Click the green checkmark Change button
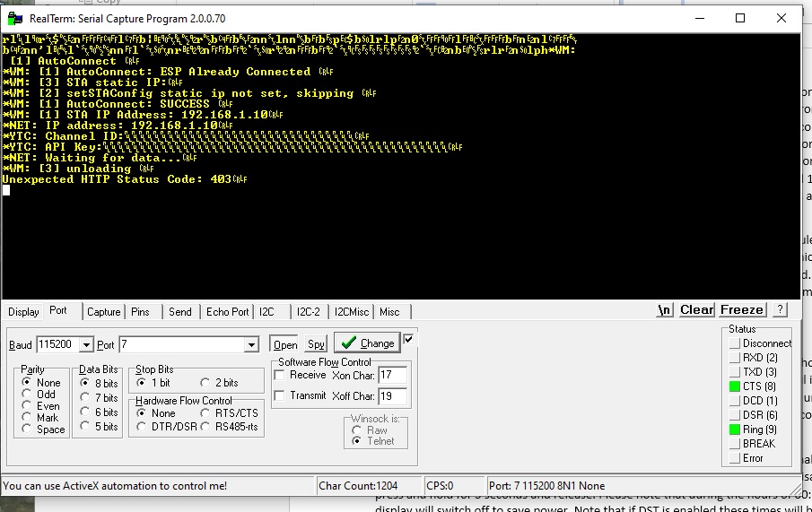 pyautogui.click(x=366, y=343)
